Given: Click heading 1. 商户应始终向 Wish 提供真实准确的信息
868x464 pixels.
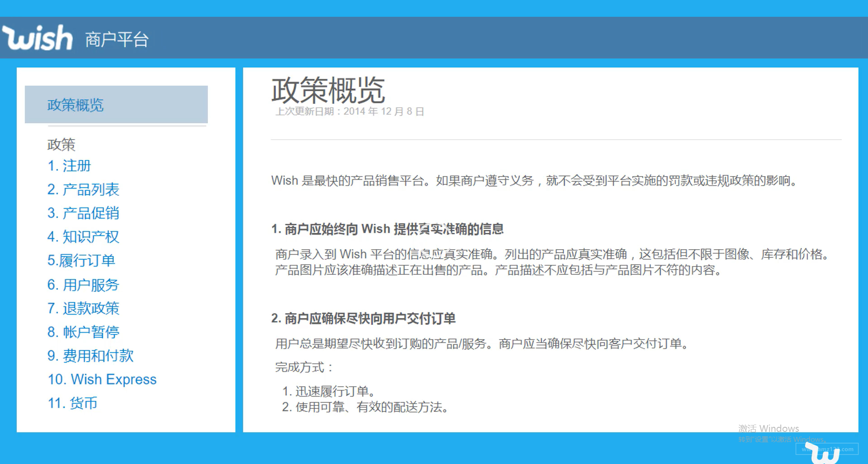Looking at the screenshot, I should pyautogui.click(x=387, y=229).
